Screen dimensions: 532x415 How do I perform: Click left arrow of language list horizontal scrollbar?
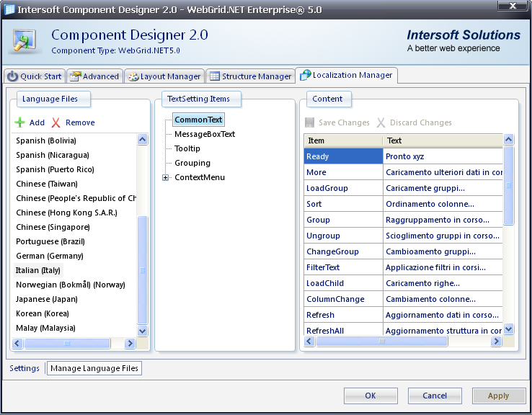pyautogui.click(x=17, y=344)
